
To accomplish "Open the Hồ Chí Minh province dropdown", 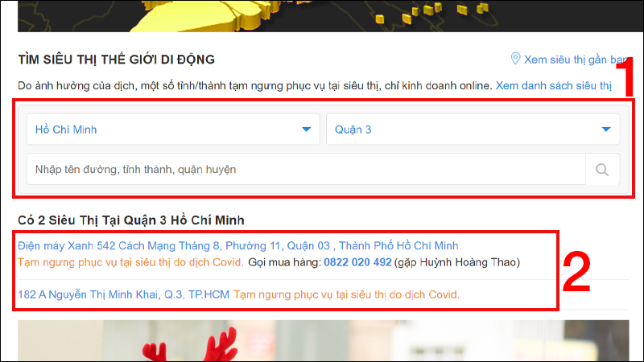I will point(173,130).
